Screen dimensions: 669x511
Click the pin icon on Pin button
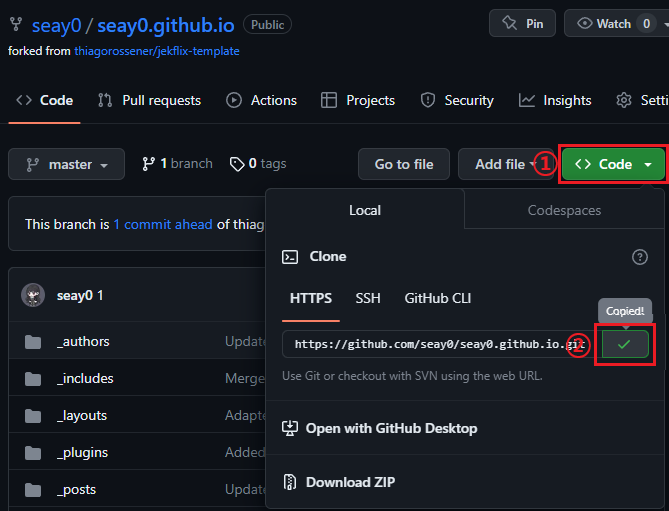coord(509,23)
